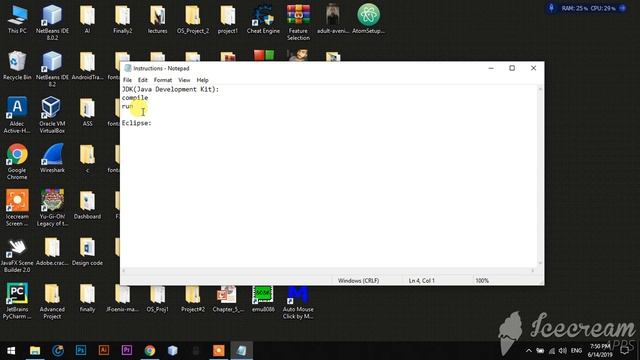Click the Notepad vertical scrollbar
Image resolution: width=640 pixels, height=360 pixels.
click(x=540, y=176)
